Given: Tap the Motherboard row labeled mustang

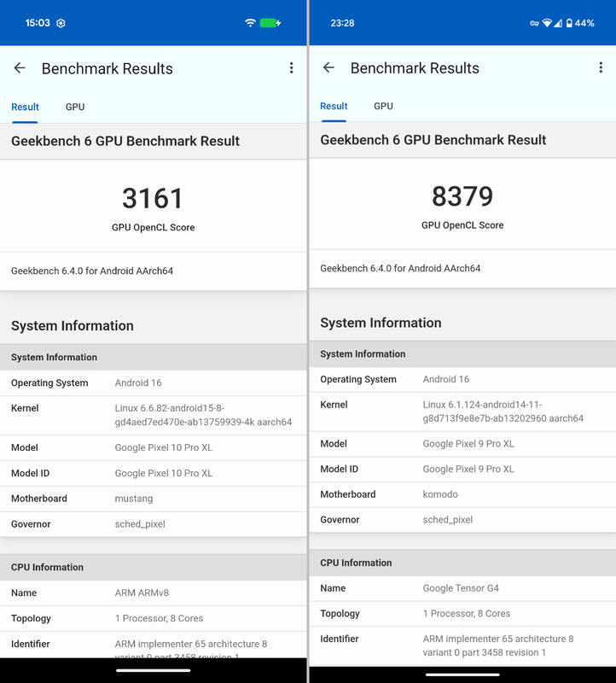Looking at the screenshot, I should (154, 499).
